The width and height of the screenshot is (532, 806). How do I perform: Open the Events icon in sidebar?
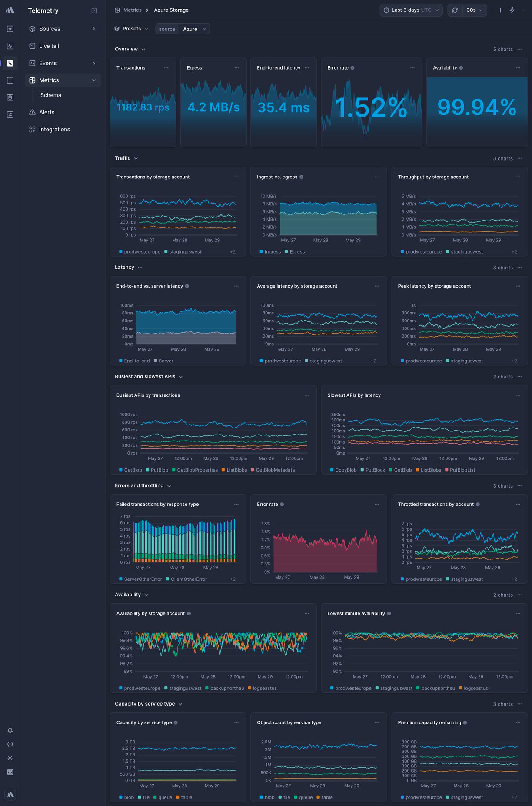(x=32, y=63)
